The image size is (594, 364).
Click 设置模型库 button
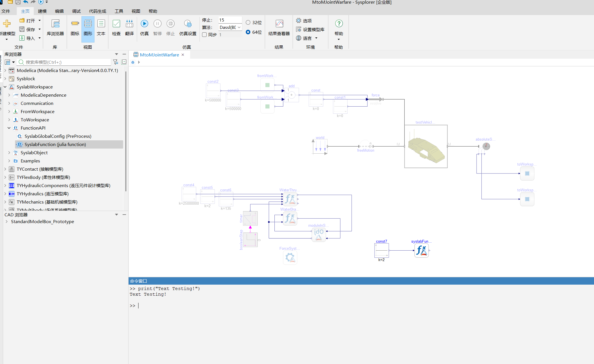[310, 29]
